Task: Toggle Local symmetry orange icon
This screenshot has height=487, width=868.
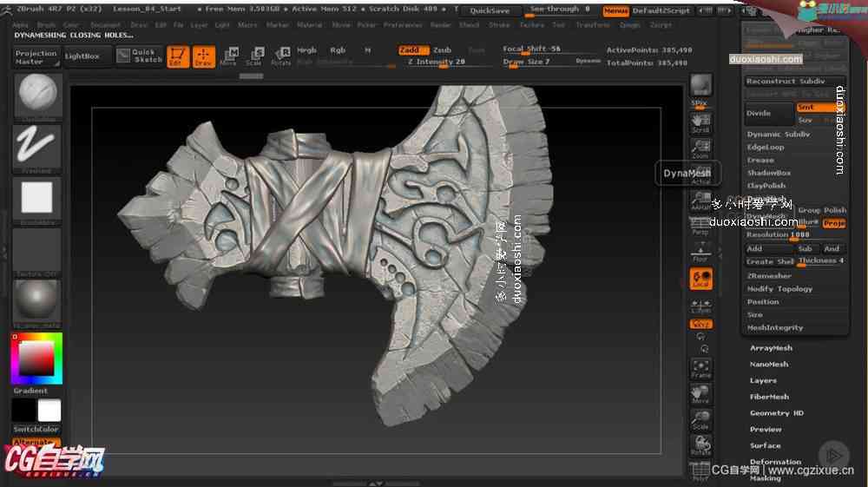Action: pos(700,279)
